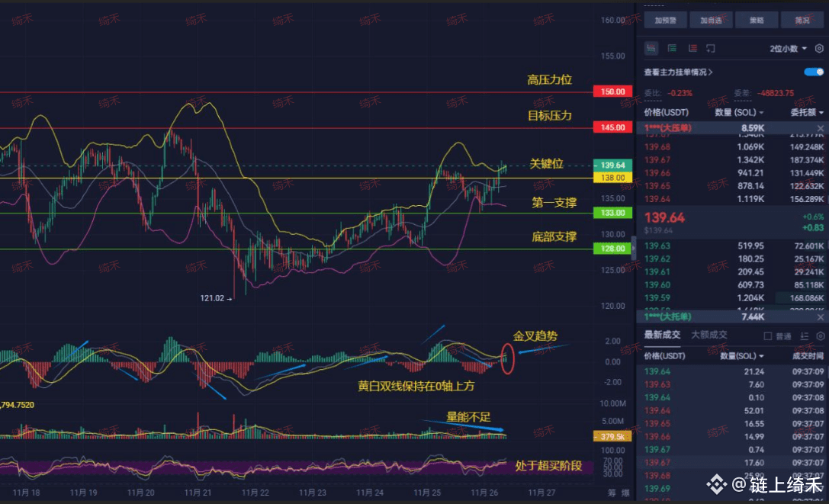Open the 2位小数 decimal precision dropdown
The height and width of the screenshot is (504, 829).
[x=789, y=49]
